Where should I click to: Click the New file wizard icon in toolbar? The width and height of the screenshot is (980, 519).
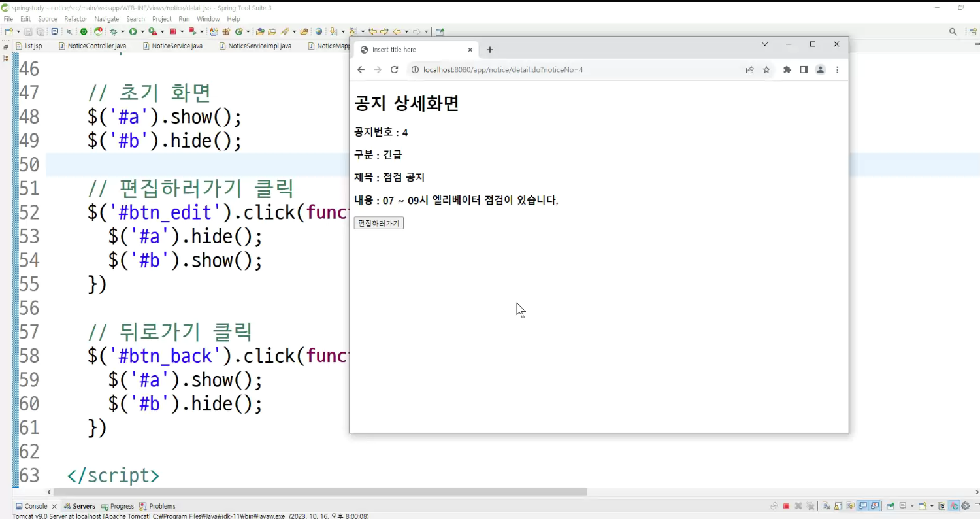point(8,31)
